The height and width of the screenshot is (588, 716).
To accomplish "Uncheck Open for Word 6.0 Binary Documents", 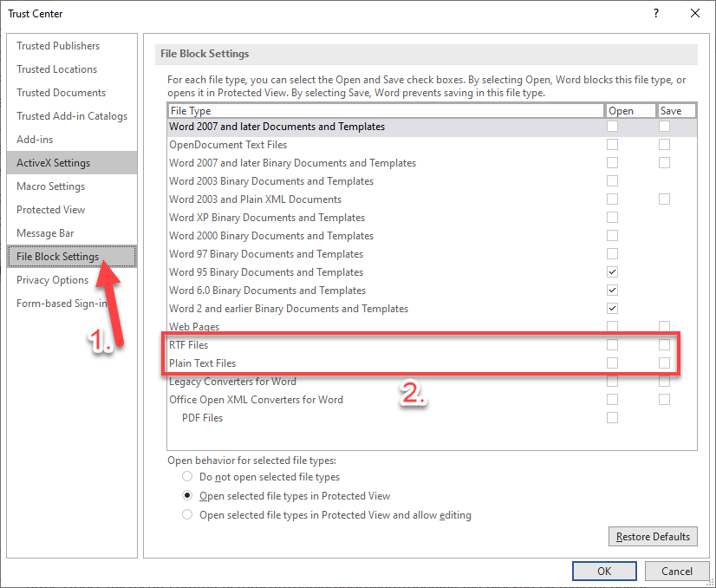I will point(613,290).
